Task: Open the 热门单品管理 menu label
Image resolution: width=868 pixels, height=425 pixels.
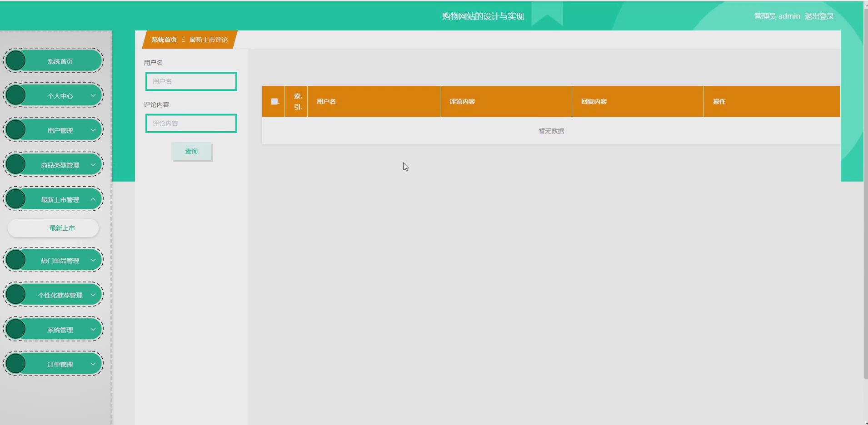Action: pyautogui.click(x=60, y=261)
